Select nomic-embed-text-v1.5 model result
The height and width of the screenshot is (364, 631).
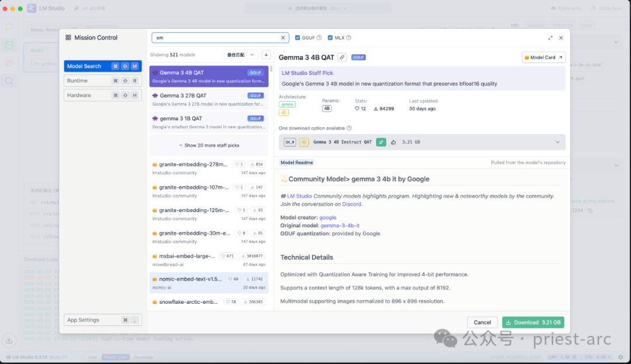click(x=209, y=283)
